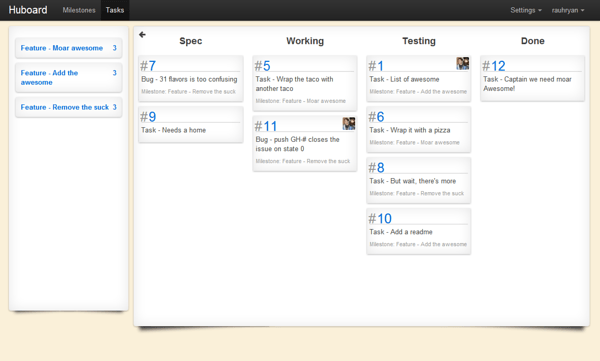Click count 3 on Add the awesome milestone

pyautogui.click(x=114, y=73)
